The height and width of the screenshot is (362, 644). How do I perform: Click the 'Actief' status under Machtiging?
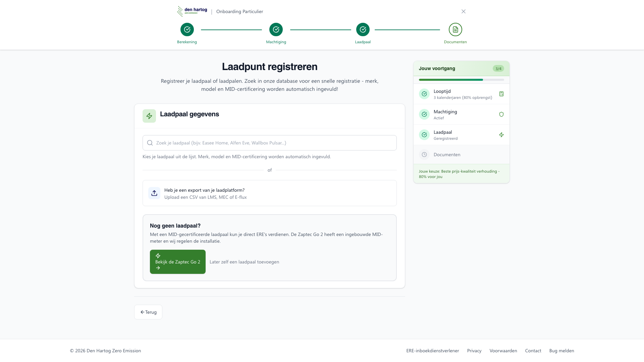439,118
